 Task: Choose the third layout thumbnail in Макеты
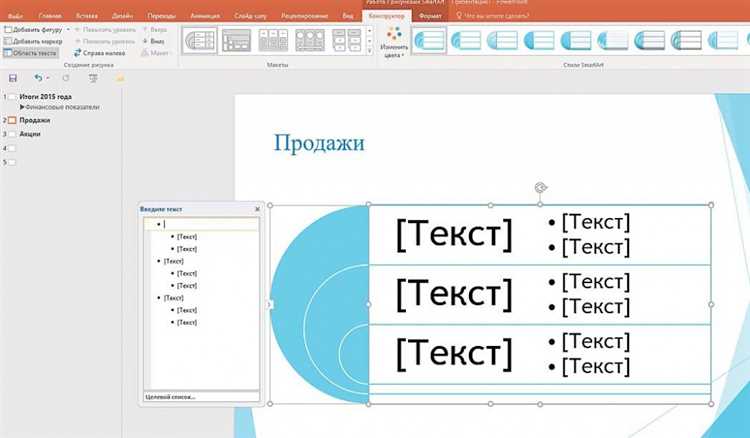pyautogui.click(x=273, y=40)
